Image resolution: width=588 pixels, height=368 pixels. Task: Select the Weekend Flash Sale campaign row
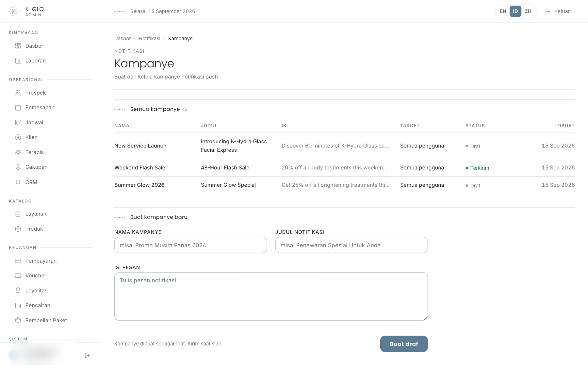[x=345, y=168]
